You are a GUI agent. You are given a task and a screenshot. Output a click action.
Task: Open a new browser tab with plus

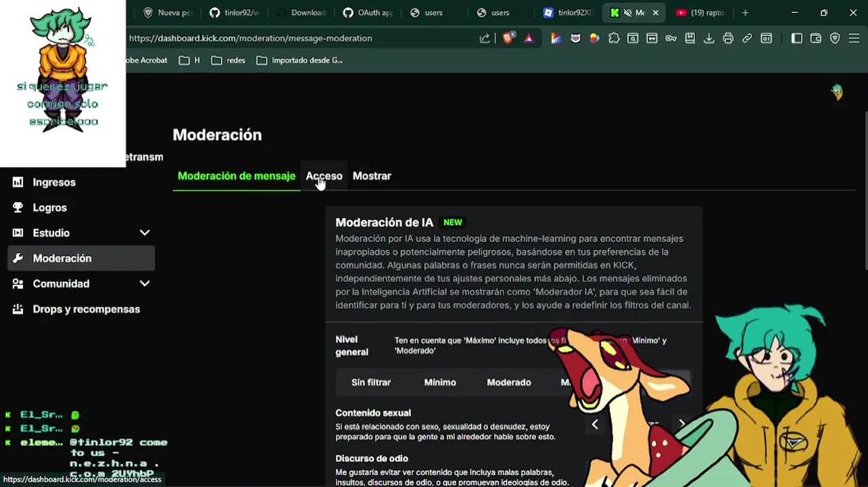coord(745,13)
